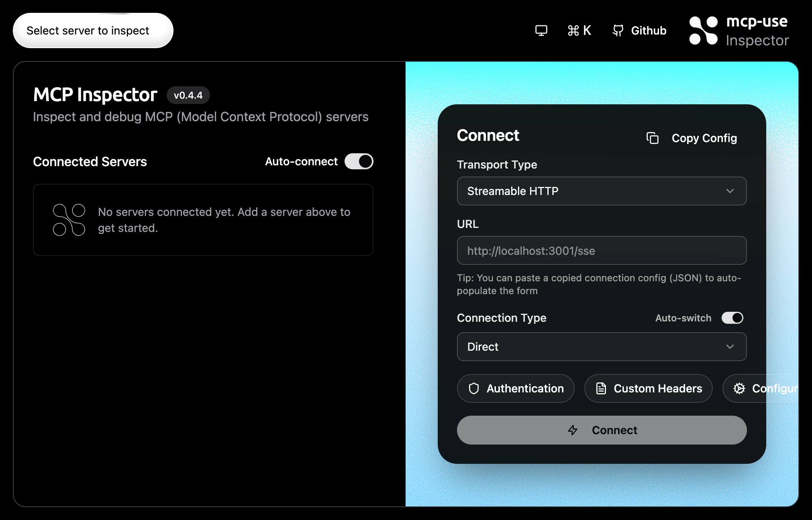Click the gear icon on Configuration
This screenshot has width=812, height=520.
[739, 388]
